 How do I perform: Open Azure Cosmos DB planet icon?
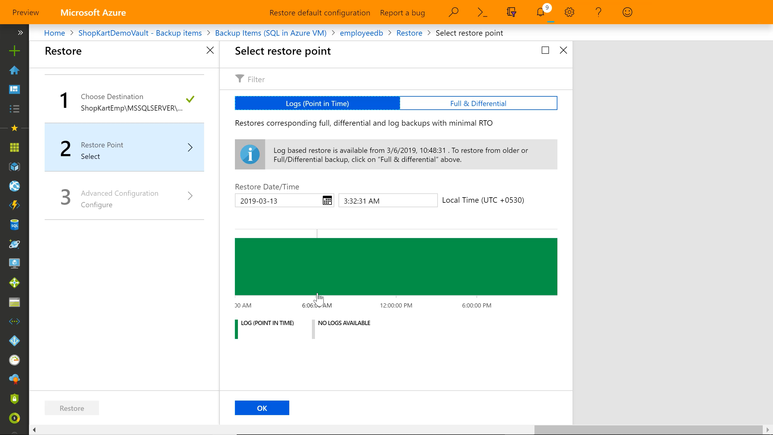[14, 244]
